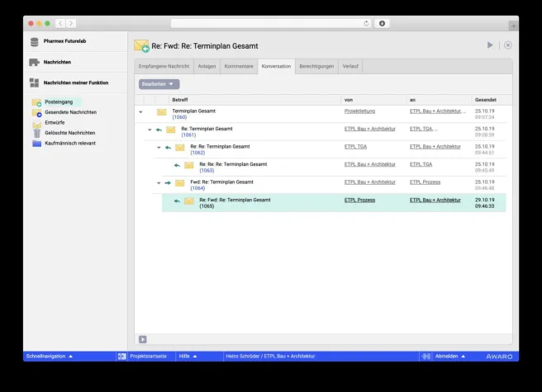Viewport: 542px width, 392px height.
Task: Click the Projektleitung sender link
Action: [360, 110]
